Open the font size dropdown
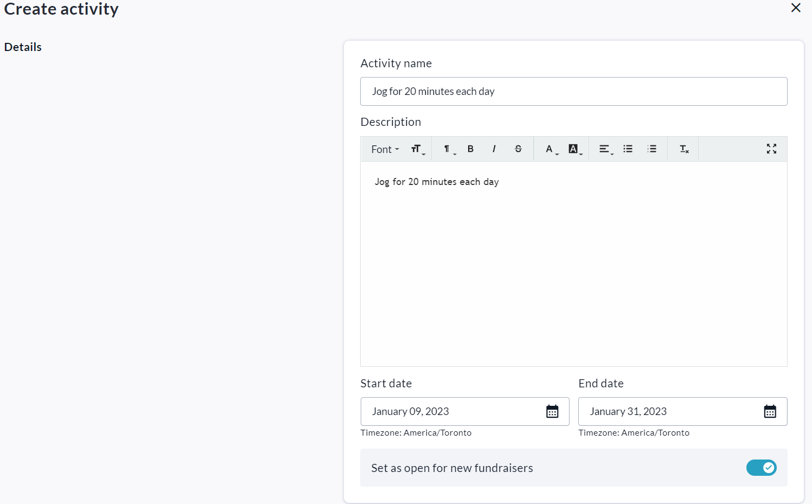Image resolution: width=812 pixels, height=504 pixels. pos(418,149)
